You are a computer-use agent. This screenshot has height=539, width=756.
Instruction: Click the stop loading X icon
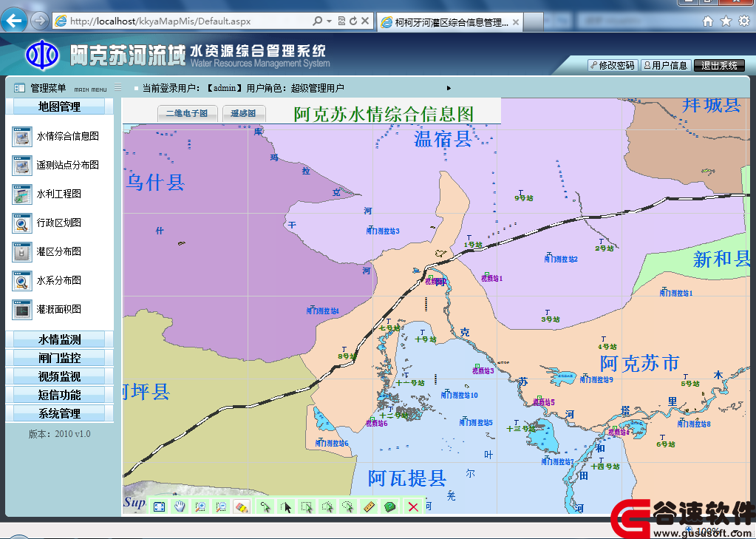pyautogui.click(x=365, y=21)
